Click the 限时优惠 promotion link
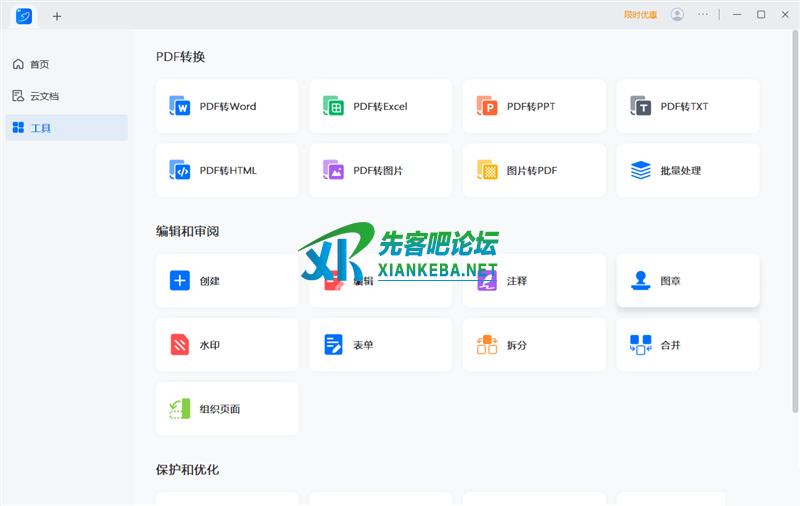The image size is (800, 506). click(640, 15)
